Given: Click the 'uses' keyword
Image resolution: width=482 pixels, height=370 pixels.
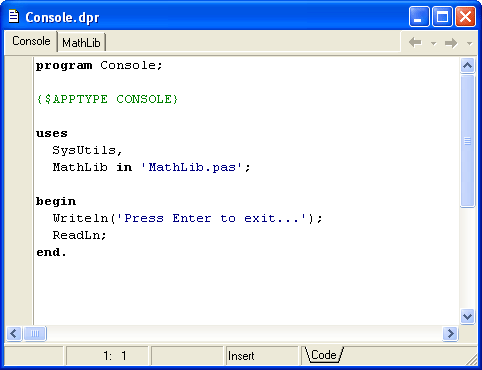Looking at the screenshot, I should (x=52, y=133).
